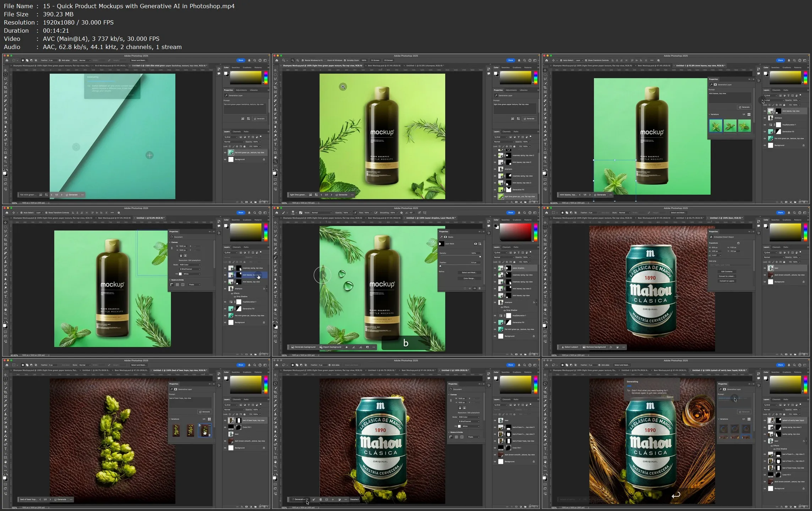The image size is (812, 511).
Task: Go to next variation in mint diagonal-fold contextual bar
Action: 61,195
